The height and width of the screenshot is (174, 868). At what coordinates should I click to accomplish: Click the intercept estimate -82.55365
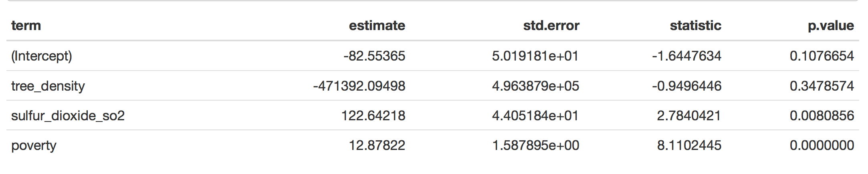click(374, 56)
